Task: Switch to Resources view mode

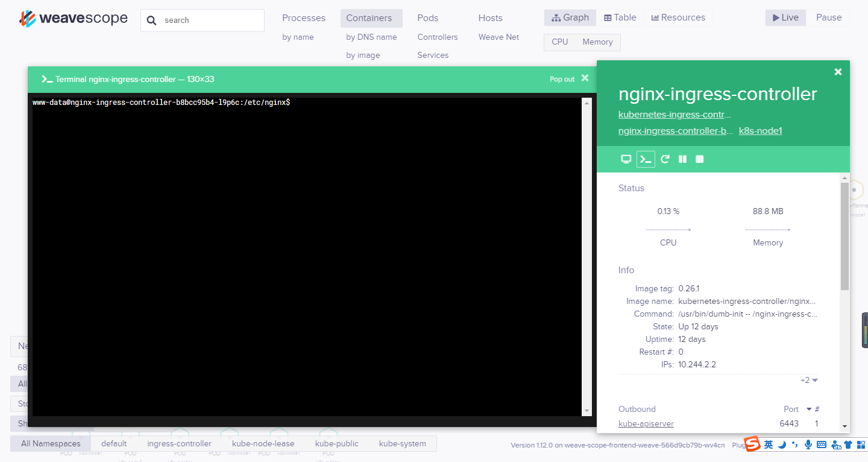Action: tap(678, 17)
